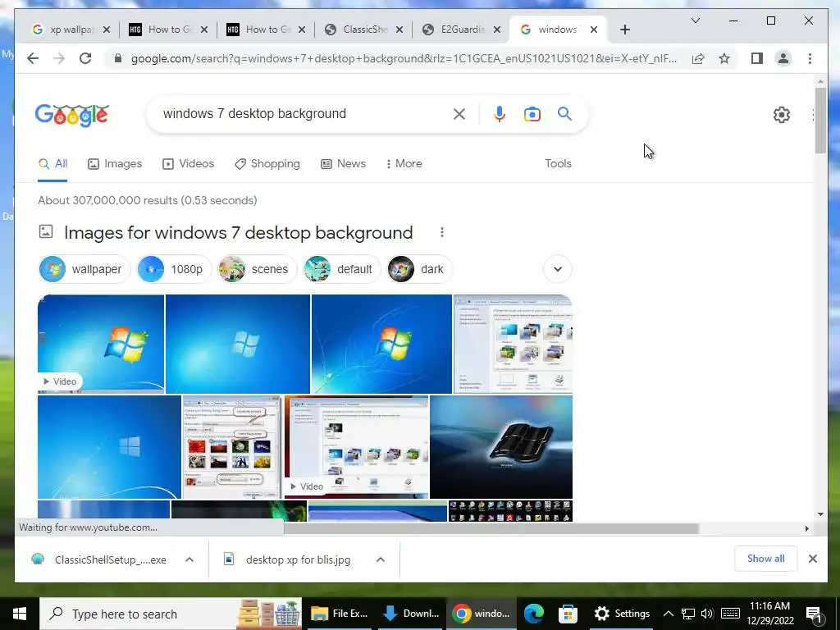Open Google quick settings gear

click(782, 115)
